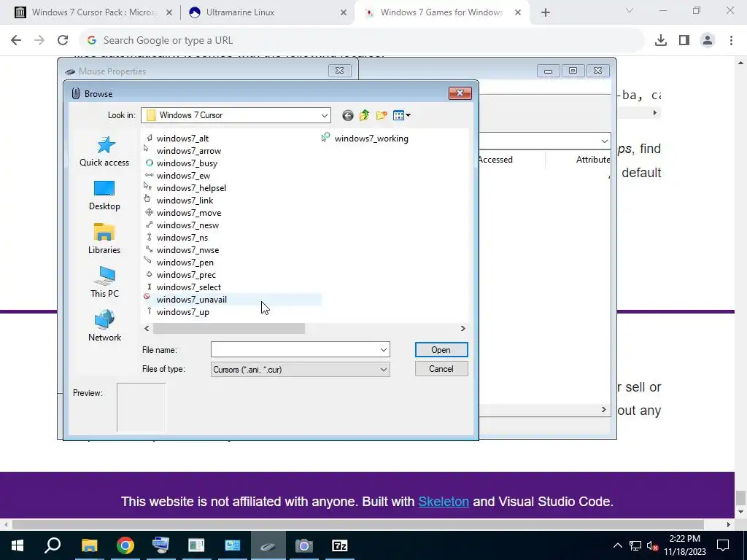Select the windows7_select cursor file
Viewport: 747px width, 560px height.
[183, 287]
